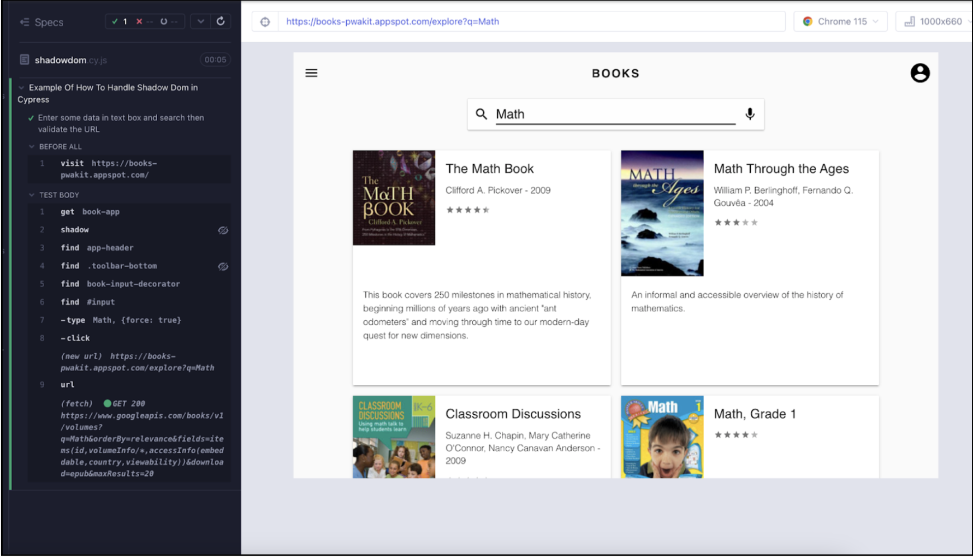Click the microphone voice search icon
This screenshot has width=973, height=560.
point(750,114)
